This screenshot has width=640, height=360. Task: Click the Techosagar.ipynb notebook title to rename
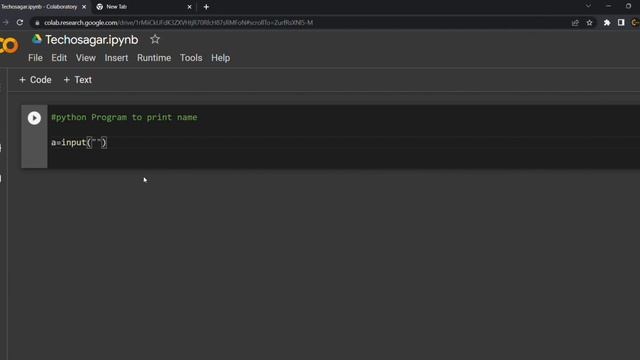point(92,40)
